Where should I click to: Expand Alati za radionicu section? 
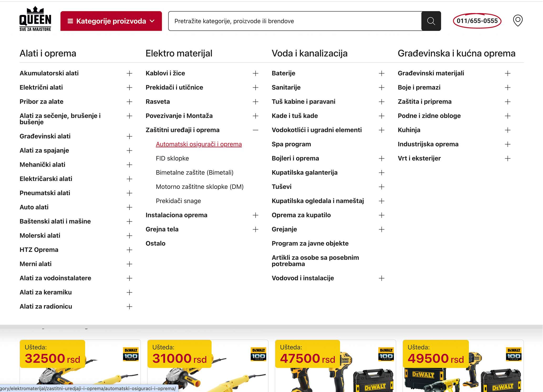click(129, 306)
